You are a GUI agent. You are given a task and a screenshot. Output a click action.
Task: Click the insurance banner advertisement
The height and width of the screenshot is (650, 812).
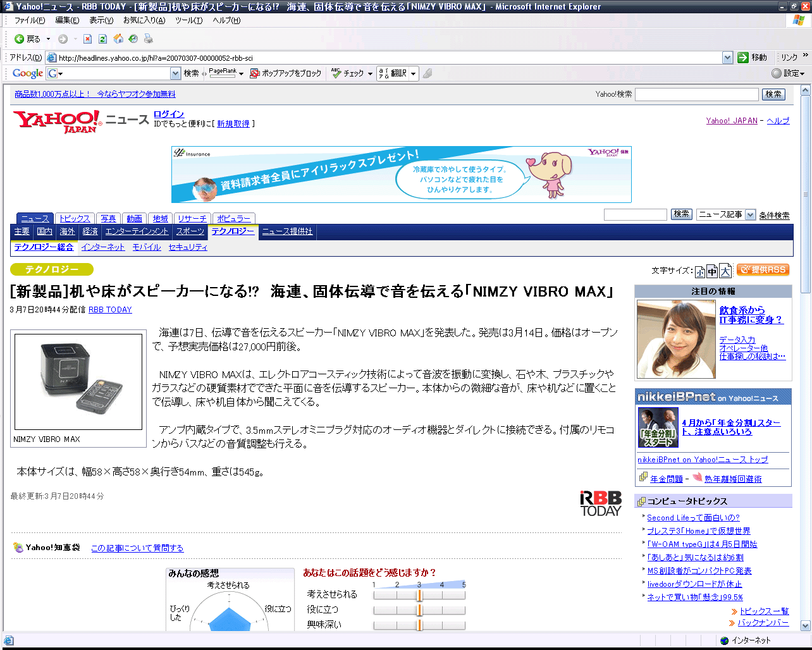tap(402, 175)
